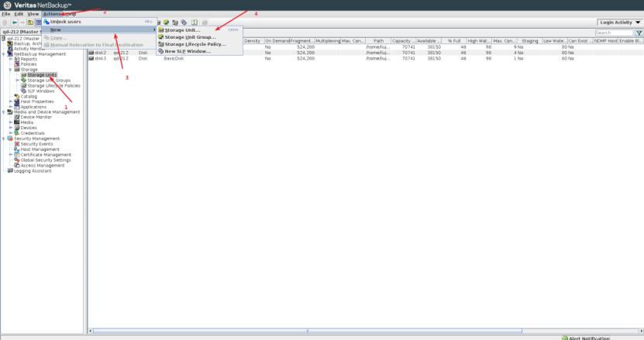Viewport: 644px width, 340px height.
Task: Click the Reports icon in tree
Action: click(17, 59)
